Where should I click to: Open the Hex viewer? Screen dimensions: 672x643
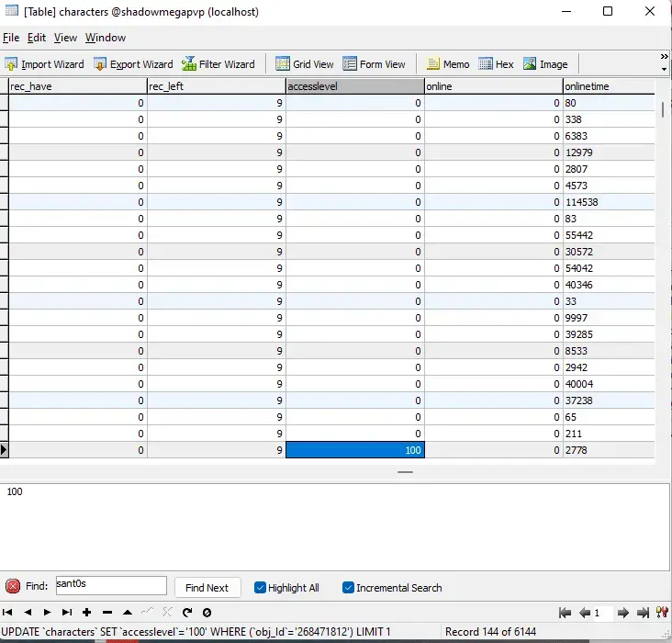(x=496, y=64)
